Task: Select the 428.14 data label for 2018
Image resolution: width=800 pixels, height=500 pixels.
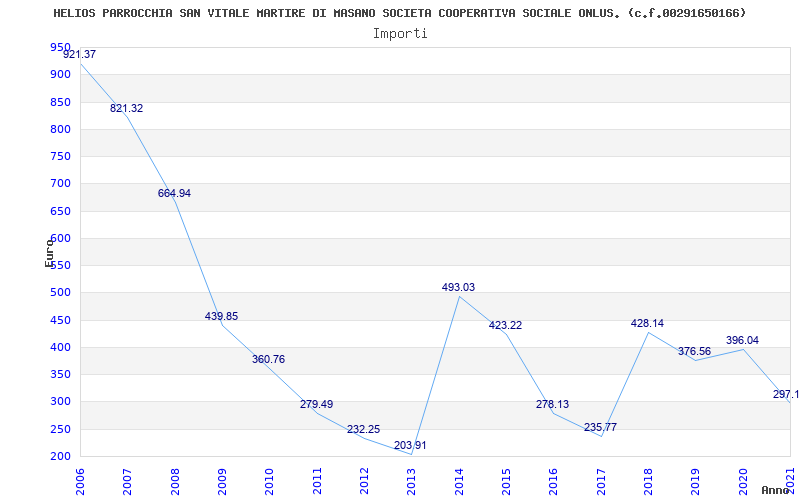Action: (647, 323)
